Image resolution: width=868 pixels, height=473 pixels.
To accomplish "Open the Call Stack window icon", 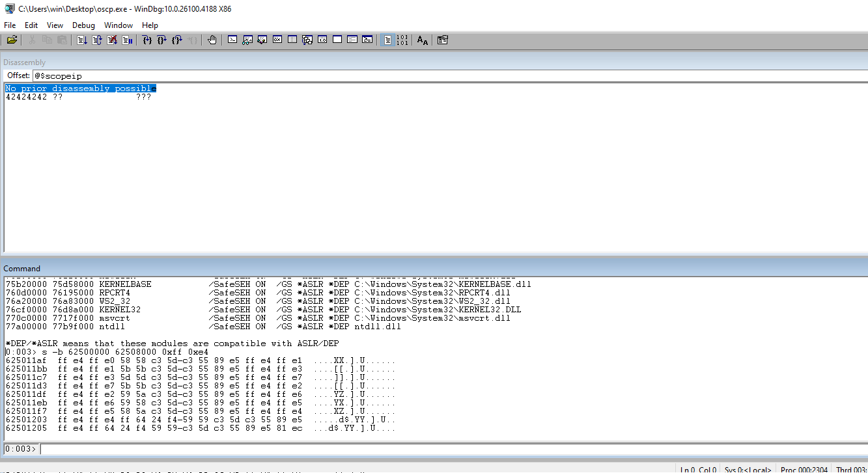I will pyautogui.click(x=307, y=40).
